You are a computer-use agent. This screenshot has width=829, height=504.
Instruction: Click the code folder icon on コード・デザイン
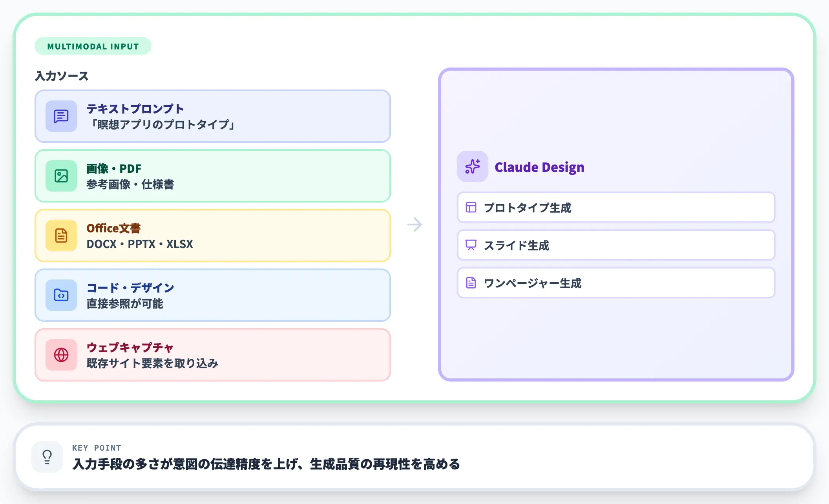[61, 296]
